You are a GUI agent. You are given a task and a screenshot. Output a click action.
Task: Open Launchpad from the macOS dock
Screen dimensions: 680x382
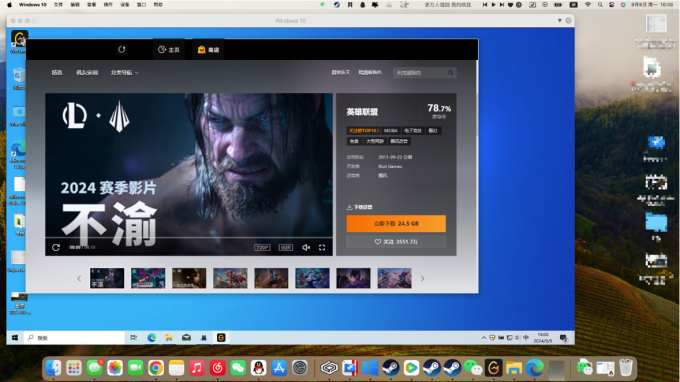[x=74, y=368]
